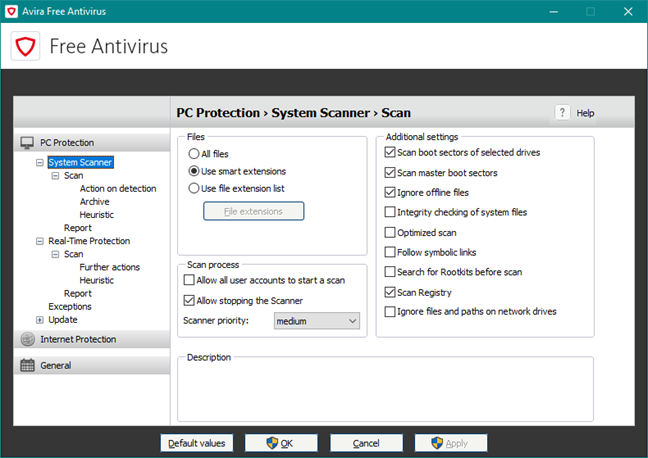This screenshot has width=648, height=458.
Task: Open the Help link
Action: (585, 113)
